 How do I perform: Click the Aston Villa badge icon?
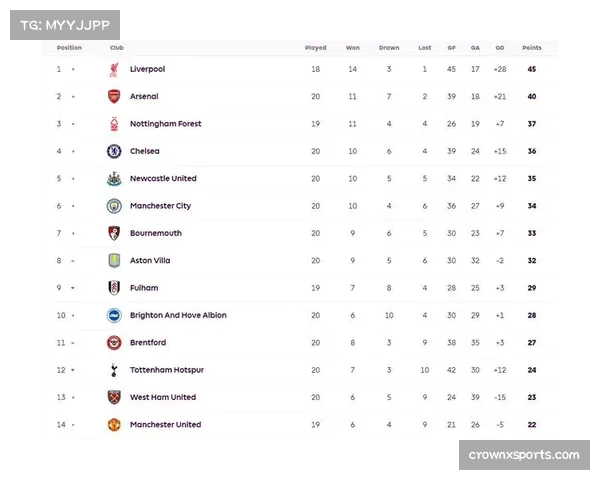[113, 261]
